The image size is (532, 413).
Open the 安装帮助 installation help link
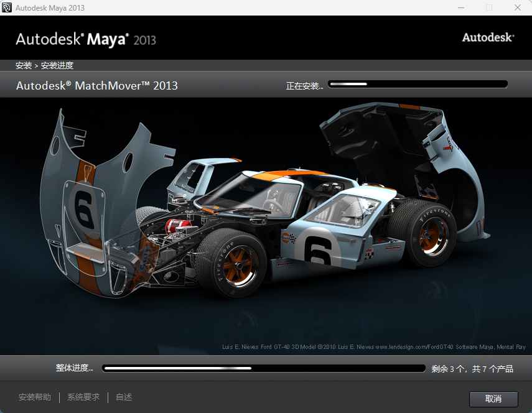(35, 397)
